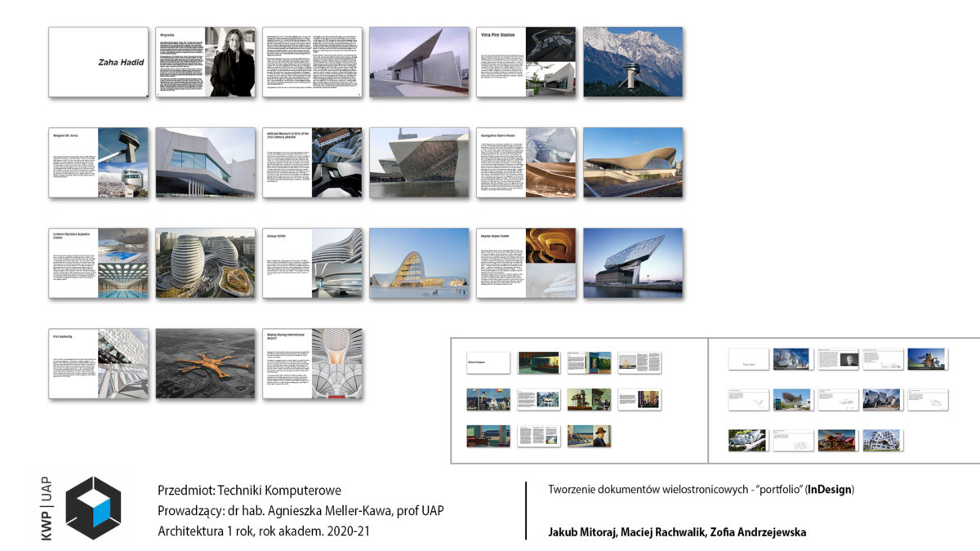Open the Frank Gehry title page thumbnail

click(749, 359)
